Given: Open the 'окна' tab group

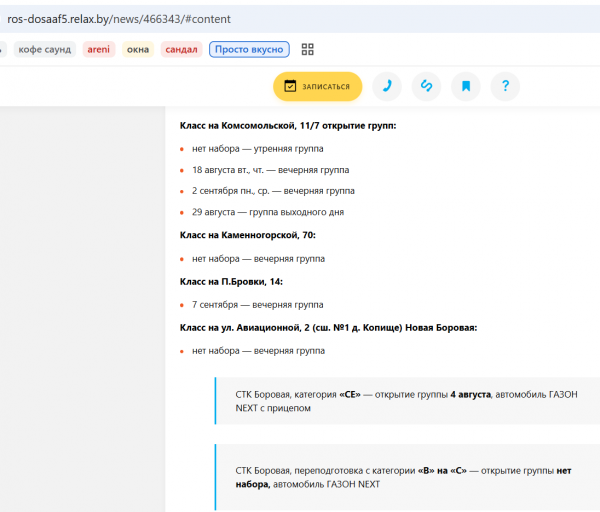Looking at the screenshot, I should click(138, 49).
